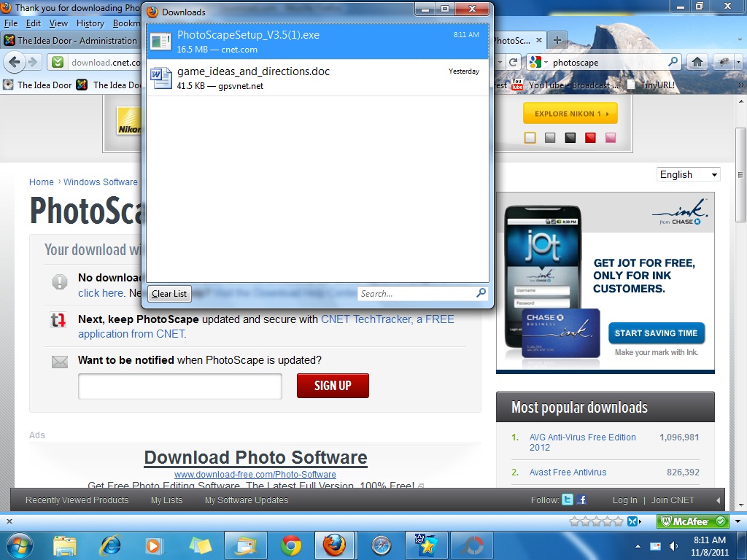747x560 pixels.
Task: Open Windows Media Player from taskbar
Action: coord(153,545)
